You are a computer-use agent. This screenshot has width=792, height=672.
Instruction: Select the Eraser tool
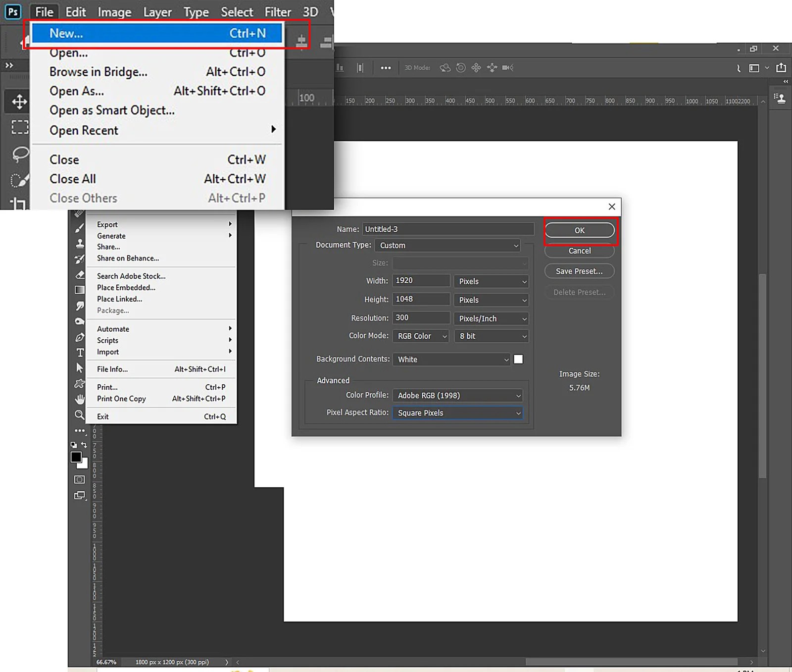coord(79,274)
